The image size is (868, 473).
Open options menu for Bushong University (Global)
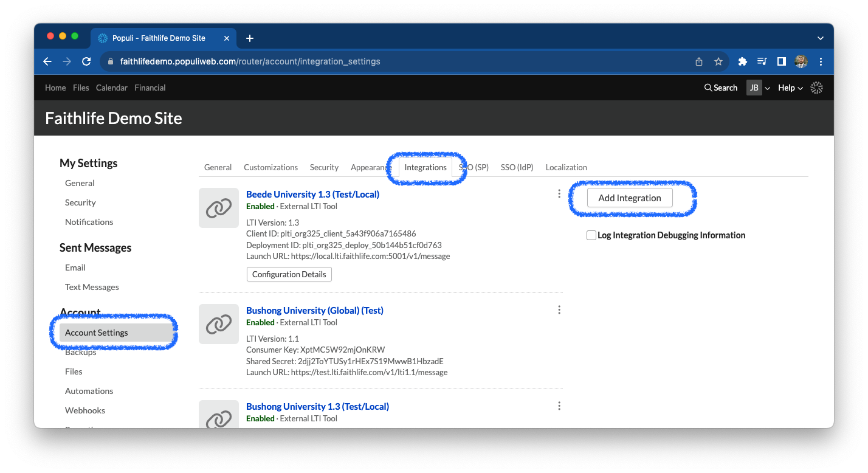(559, 310)
